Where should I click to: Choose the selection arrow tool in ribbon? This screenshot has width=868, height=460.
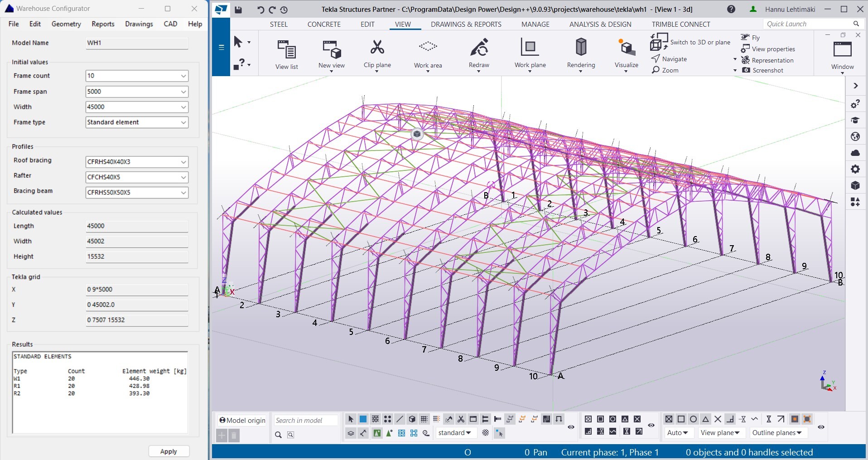tap(238, 42)
